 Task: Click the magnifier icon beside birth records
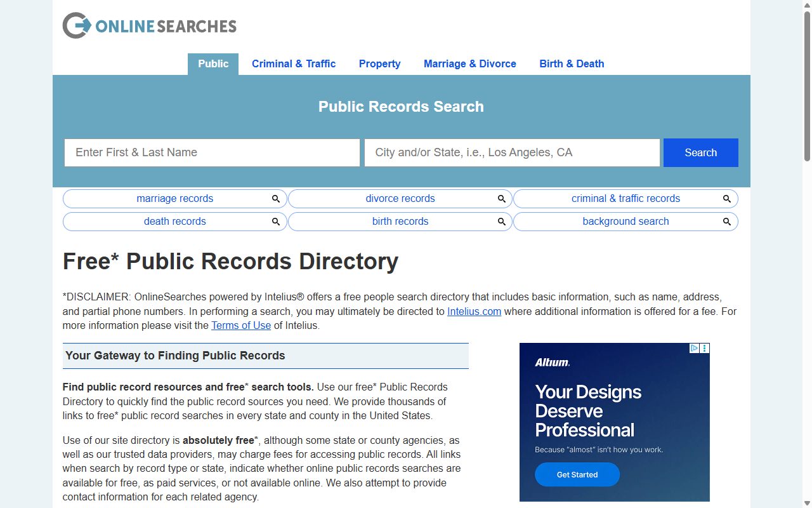tap(501, 222)
